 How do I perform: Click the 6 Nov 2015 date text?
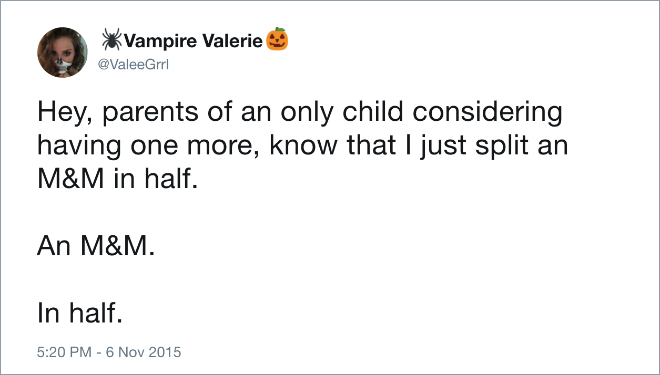pyautogui.click(x=144, y=352)
